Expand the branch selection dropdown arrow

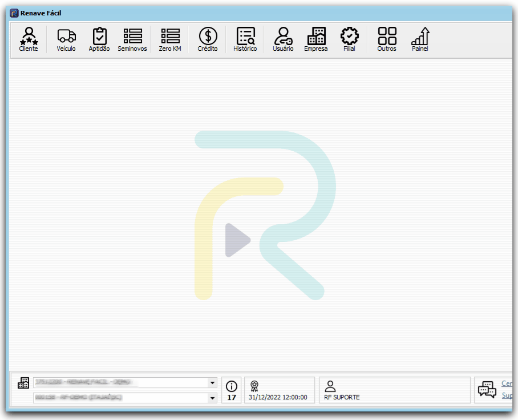tap(213, 398)
